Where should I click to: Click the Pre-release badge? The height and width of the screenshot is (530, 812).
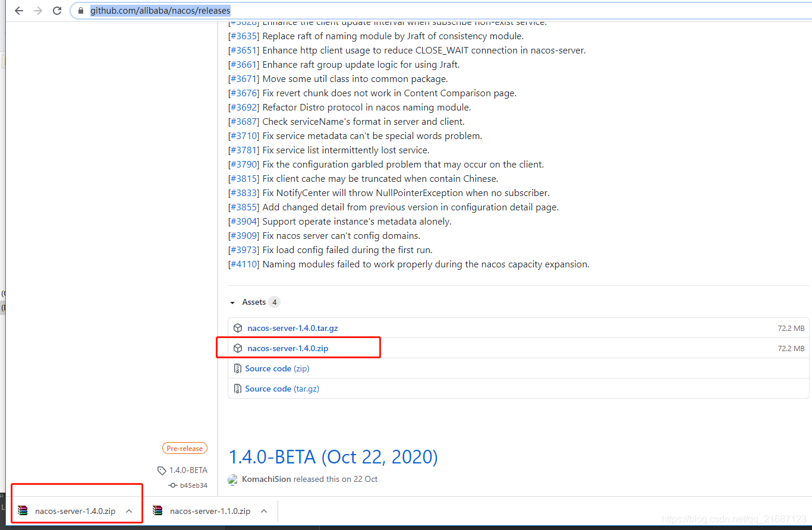185,449
